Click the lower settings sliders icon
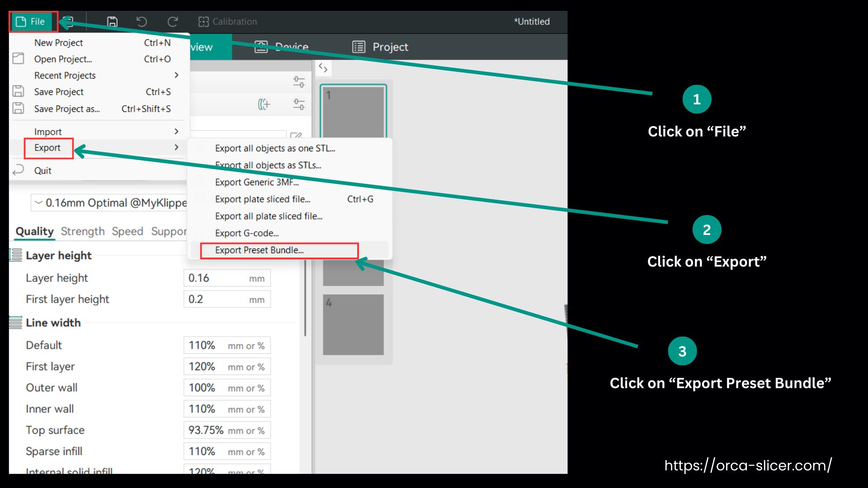This screenshot has height=488, width=868. (x=299, y=104)
